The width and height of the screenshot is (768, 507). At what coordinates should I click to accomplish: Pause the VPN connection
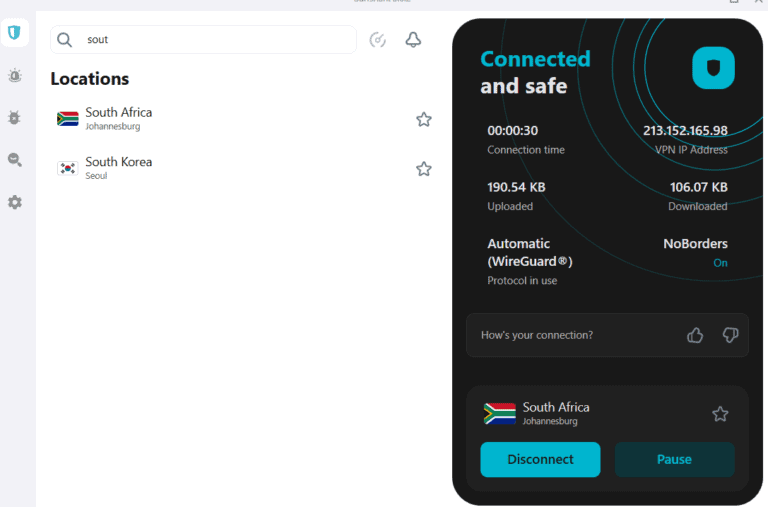click(x=674, y=460)
